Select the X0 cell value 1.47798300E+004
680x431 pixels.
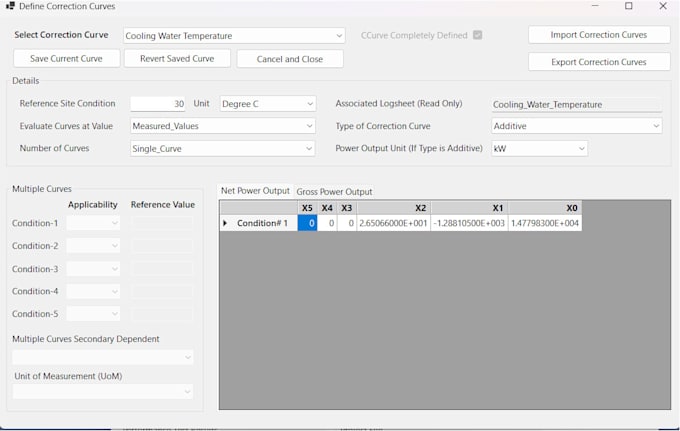coord(545,223)
